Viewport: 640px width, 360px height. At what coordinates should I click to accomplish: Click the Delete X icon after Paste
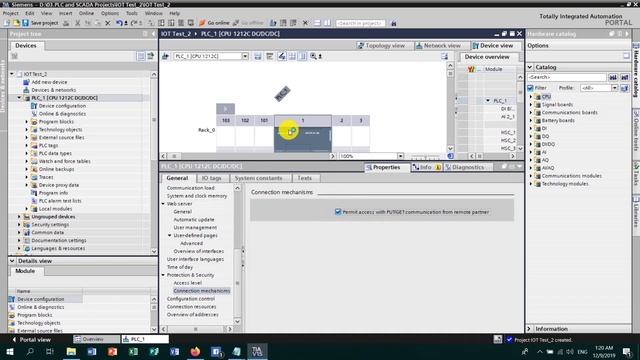point(108,23)
